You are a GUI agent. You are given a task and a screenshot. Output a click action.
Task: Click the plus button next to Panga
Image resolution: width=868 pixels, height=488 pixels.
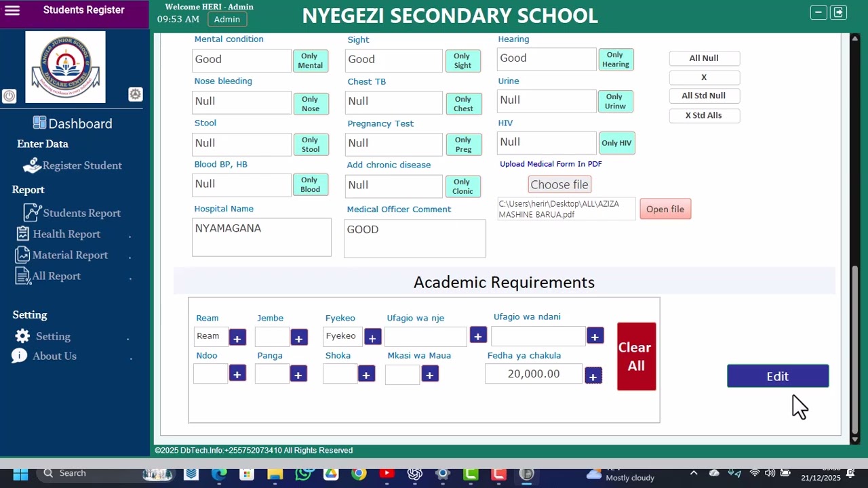click(298, 374)
